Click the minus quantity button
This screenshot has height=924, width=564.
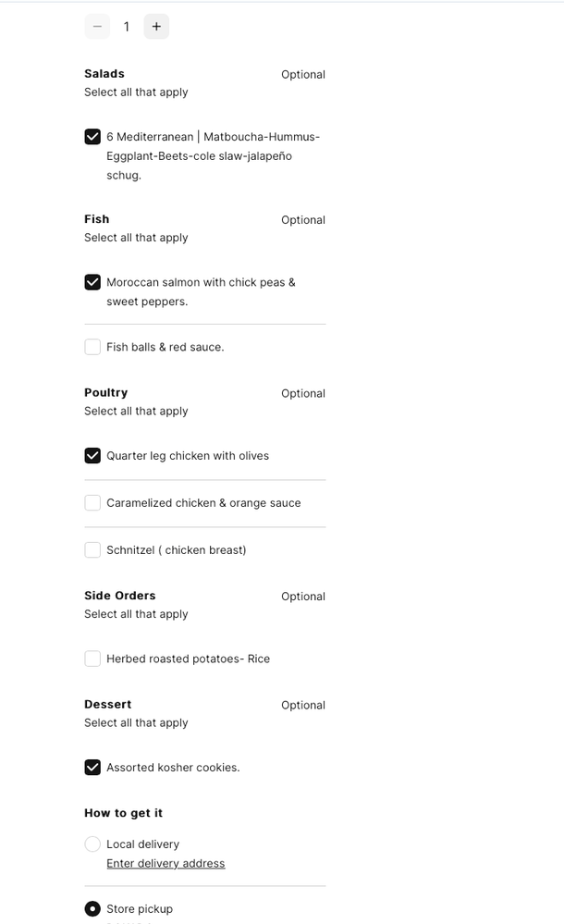[97, 27]
